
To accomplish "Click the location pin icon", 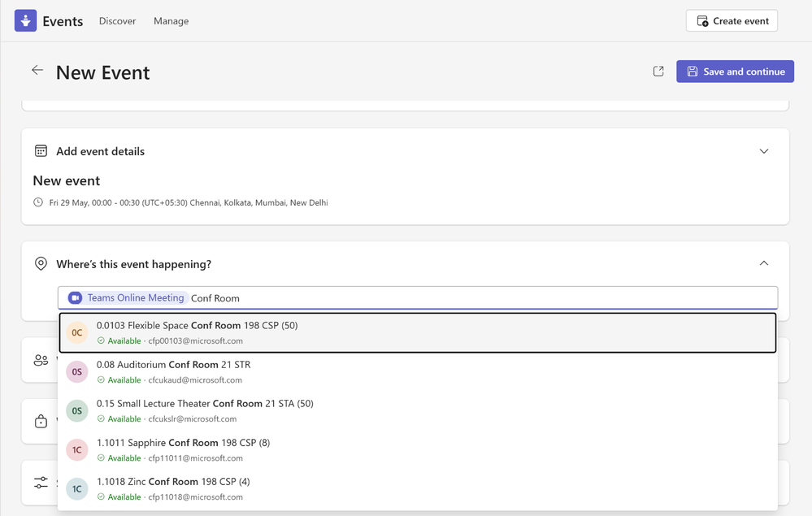I will (x=41, y=264).
